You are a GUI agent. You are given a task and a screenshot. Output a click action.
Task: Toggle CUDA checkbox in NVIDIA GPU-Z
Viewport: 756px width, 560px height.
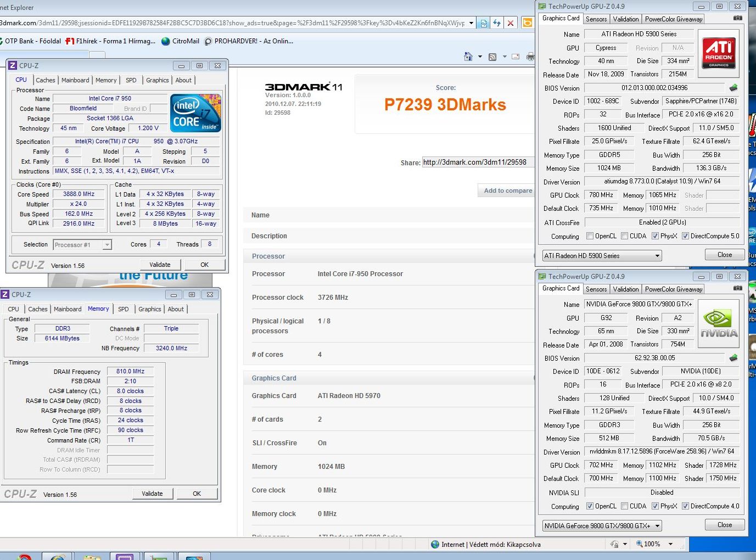pos(625,506)
